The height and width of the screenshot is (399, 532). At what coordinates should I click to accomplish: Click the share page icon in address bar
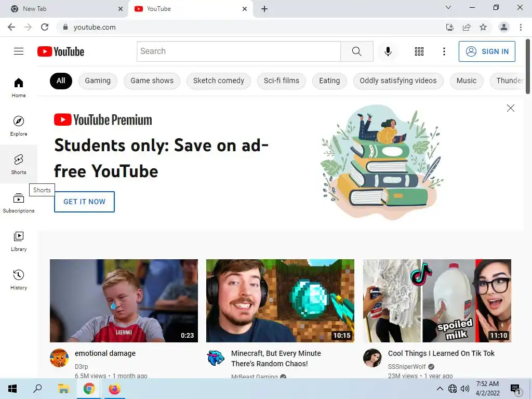[467, 27]
